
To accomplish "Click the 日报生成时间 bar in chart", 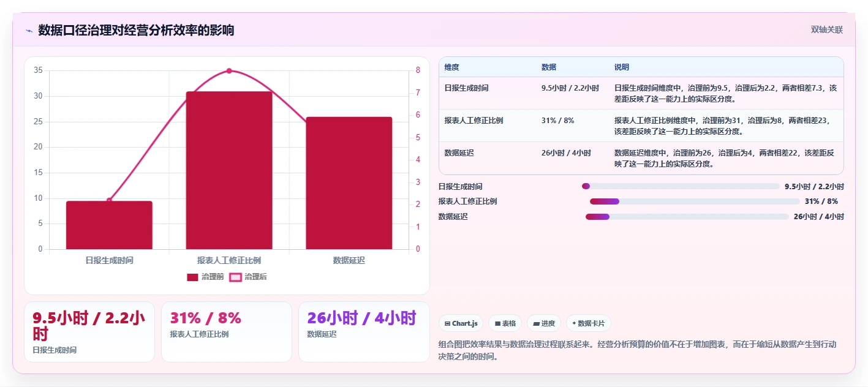I will pyautogui.click(x=109, y=225).
